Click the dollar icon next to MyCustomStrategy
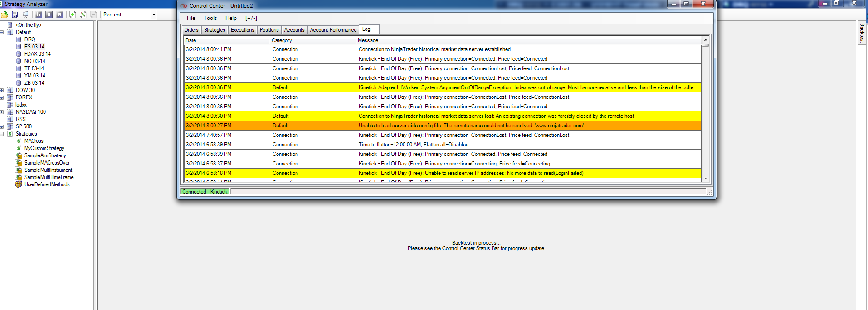The image size is (868, 310). (19, 148)
